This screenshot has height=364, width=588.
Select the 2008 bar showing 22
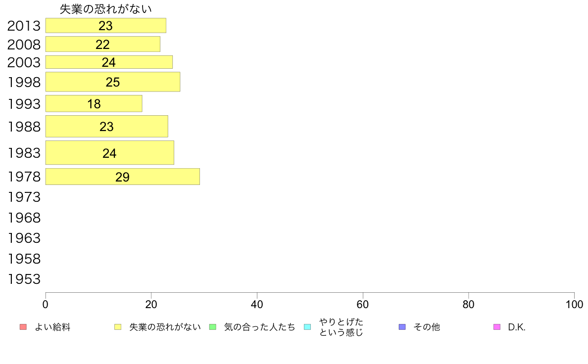click(103, 44)
